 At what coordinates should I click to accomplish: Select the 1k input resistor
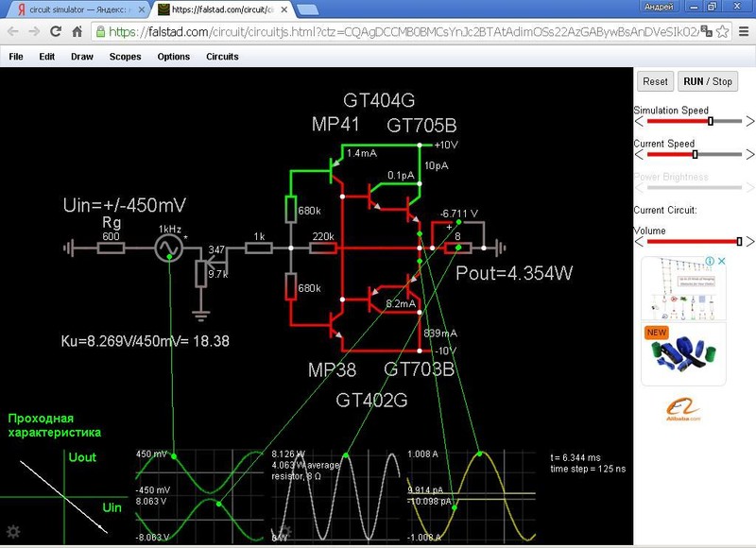pos(259,248)
